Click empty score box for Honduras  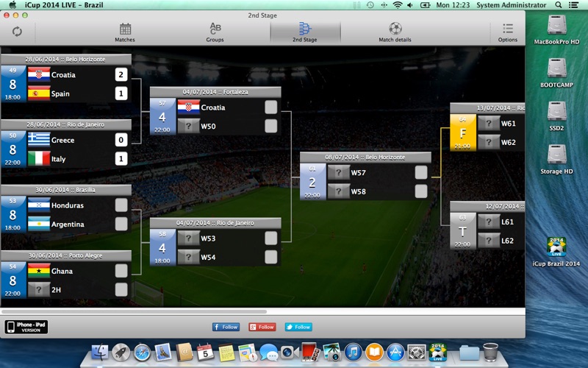121,205
